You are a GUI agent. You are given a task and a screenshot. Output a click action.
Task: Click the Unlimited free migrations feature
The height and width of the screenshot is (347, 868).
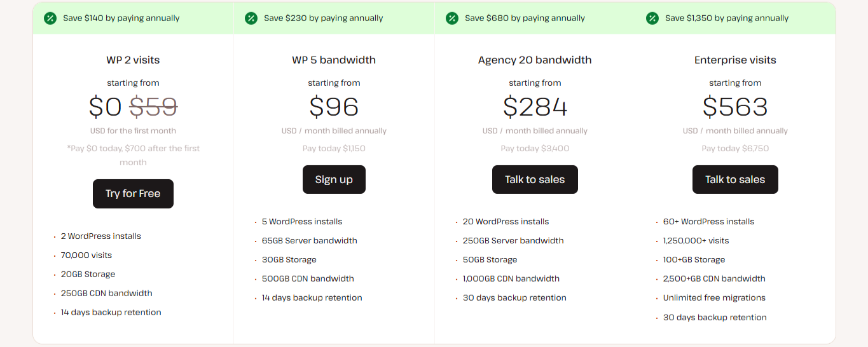click(714, 298)
